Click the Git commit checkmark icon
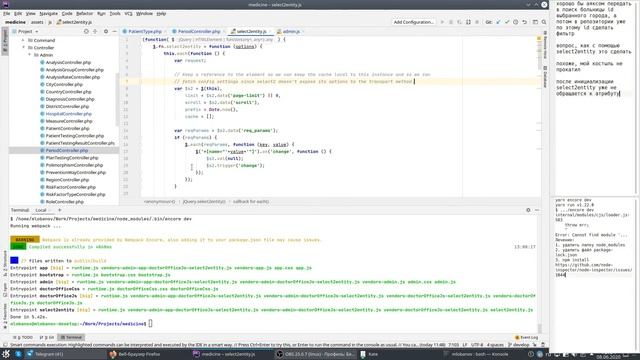The image size is (640, 360). click(x=507, y=22)
